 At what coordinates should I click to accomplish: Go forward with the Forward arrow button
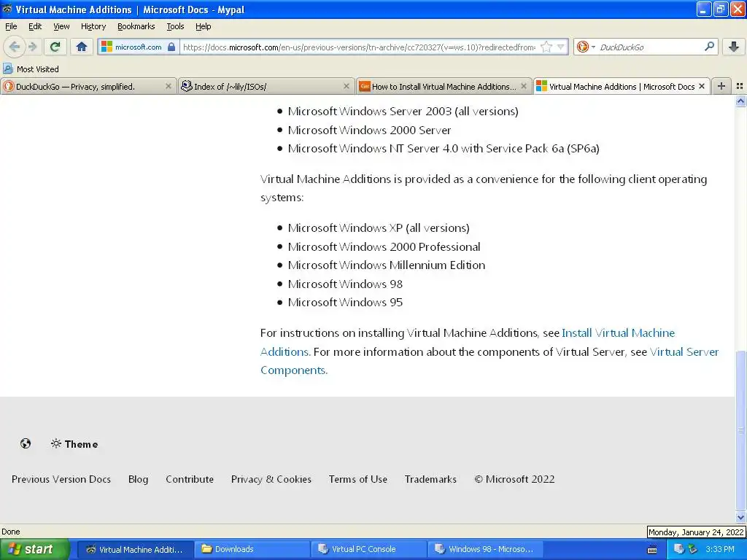pos(33,47)
